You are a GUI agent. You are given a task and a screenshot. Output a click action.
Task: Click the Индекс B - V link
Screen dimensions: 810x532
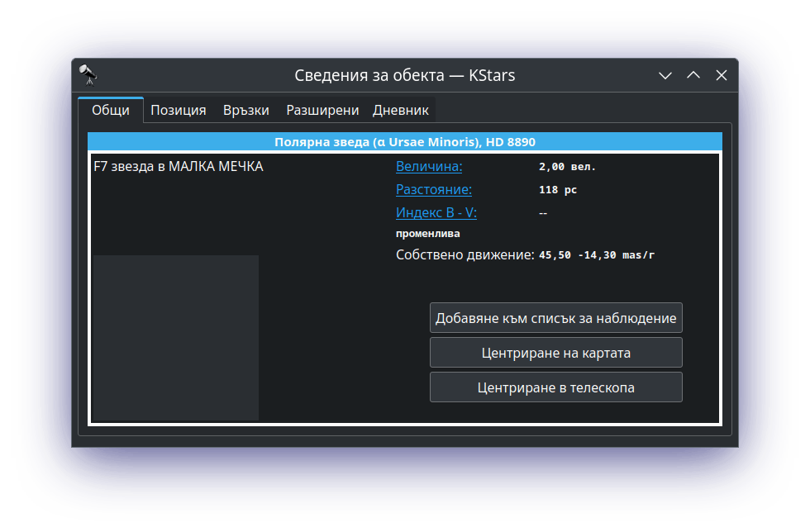[x=436, y=213]
